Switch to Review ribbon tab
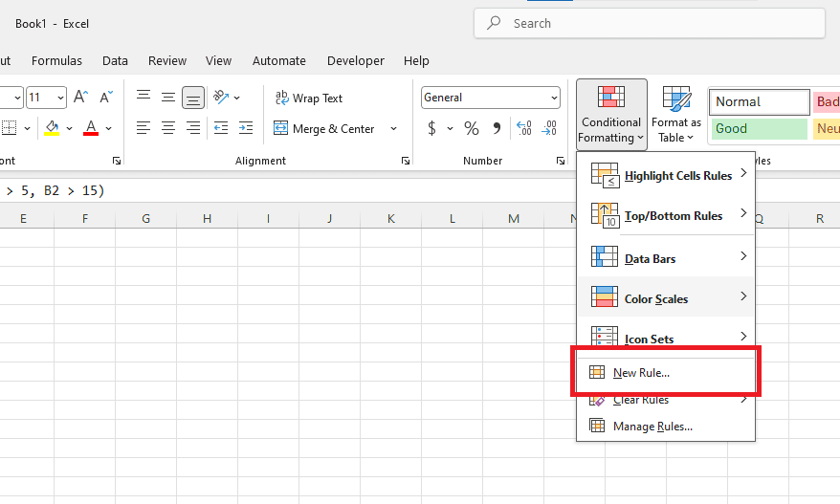The width and height of the screenshot is (840, 504). [x=167, y=61]
